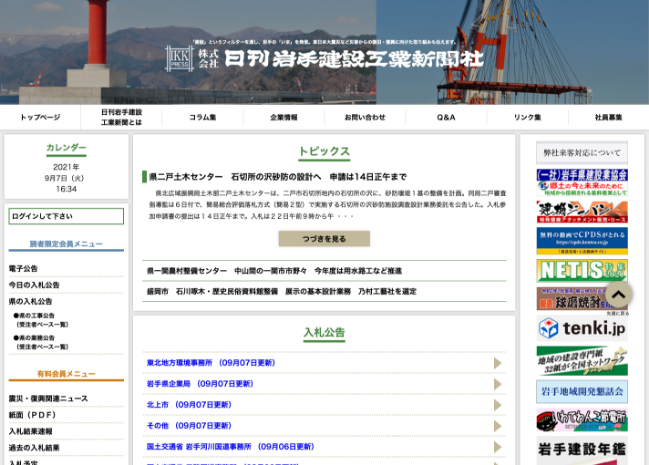Click the NETIS banner image

point(581,270)
